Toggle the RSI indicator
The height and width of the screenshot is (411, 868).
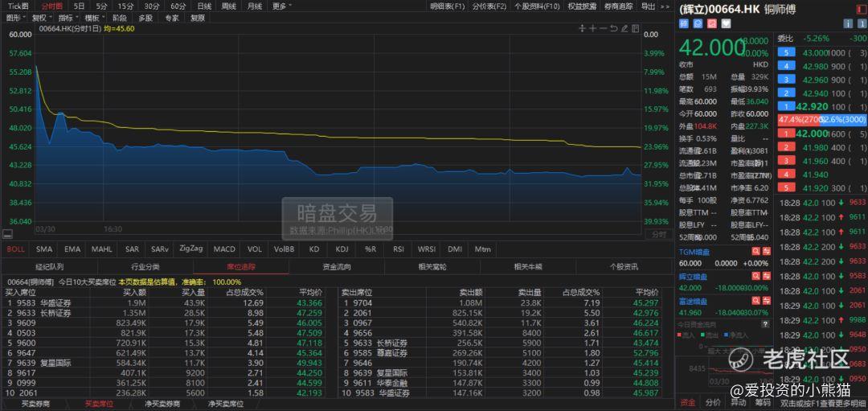pos(399,249)
